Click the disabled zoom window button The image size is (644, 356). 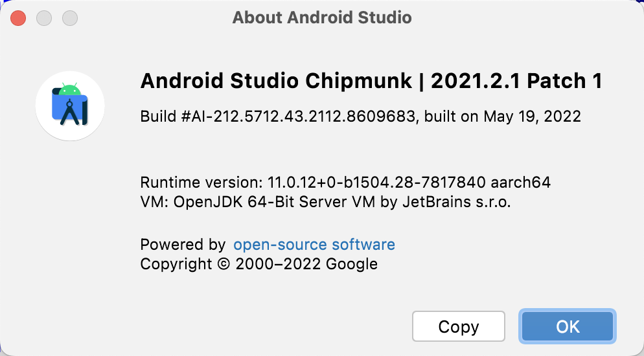coord(70,17)
